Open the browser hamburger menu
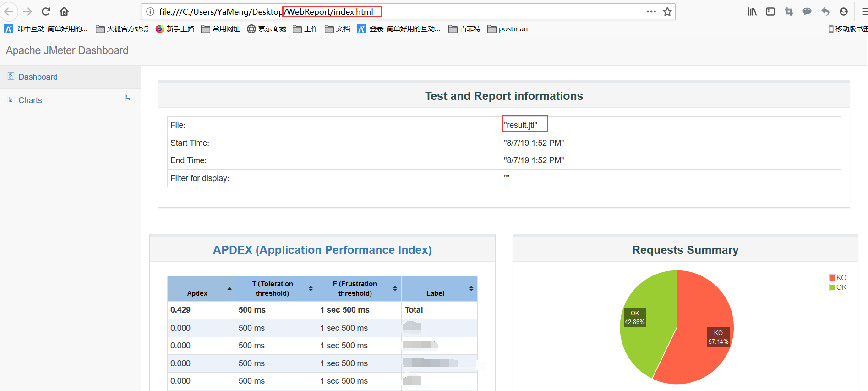 864,11
